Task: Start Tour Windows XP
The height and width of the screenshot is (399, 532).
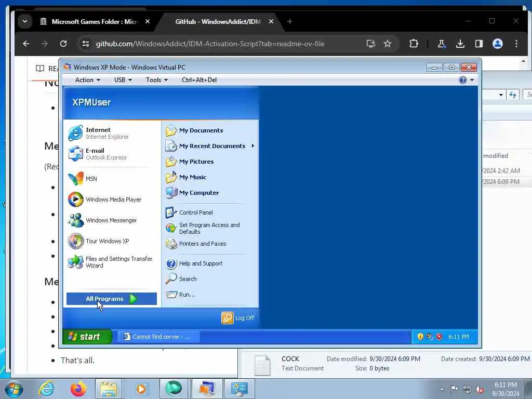Action: click(98, 241)
